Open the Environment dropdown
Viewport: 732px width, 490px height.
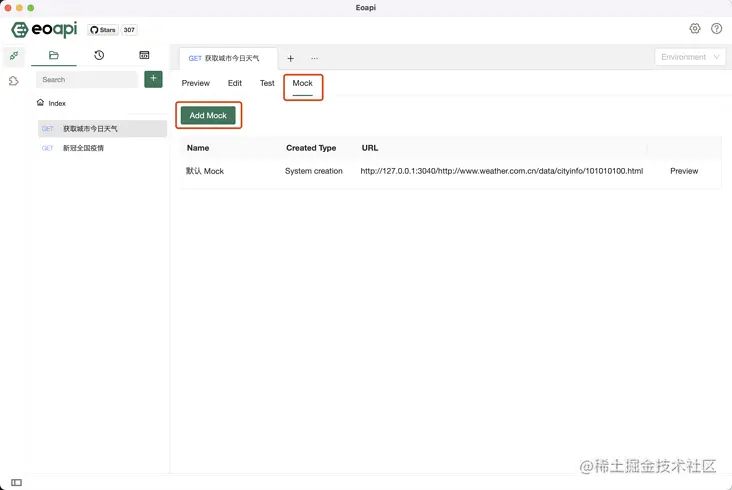coord(690,57)
